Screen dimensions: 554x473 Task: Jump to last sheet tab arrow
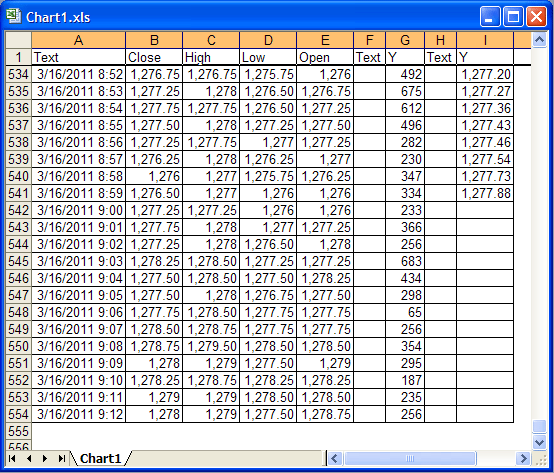click(x=62, y=459)
